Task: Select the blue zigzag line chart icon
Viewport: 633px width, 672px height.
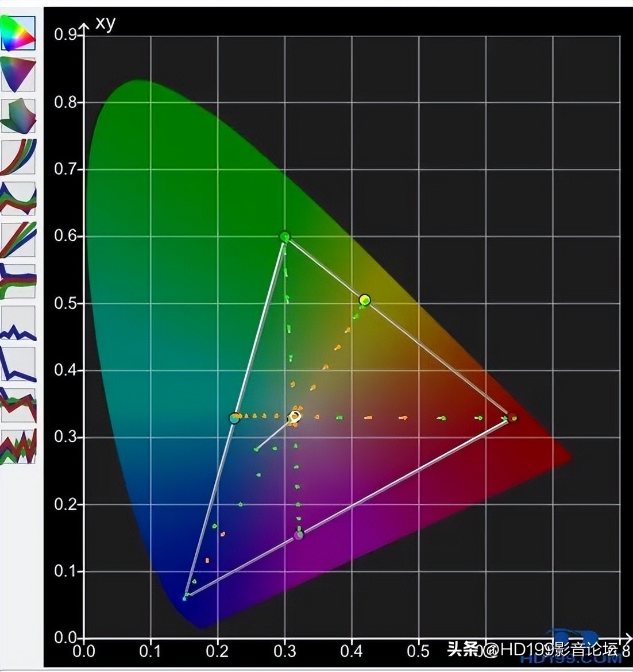Action: click(x=18, y=323)
